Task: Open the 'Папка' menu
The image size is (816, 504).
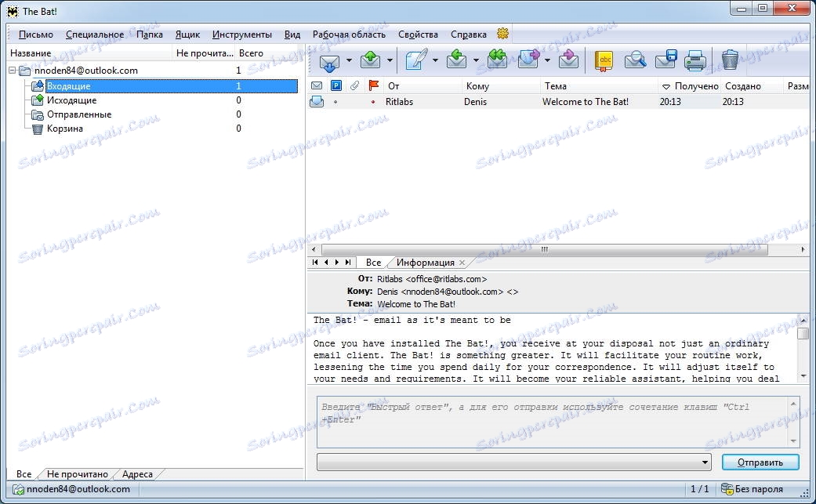Action: click(x=150, y=34)
